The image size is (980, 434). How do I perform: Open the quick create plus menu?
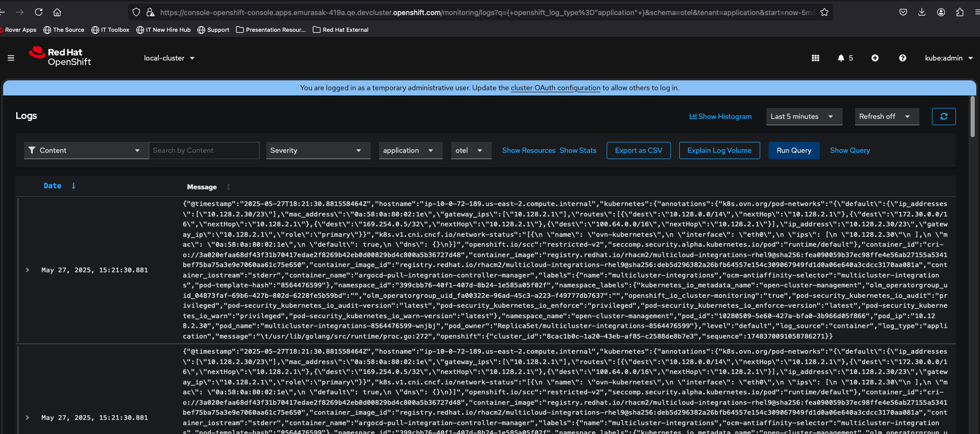(875, 58)
